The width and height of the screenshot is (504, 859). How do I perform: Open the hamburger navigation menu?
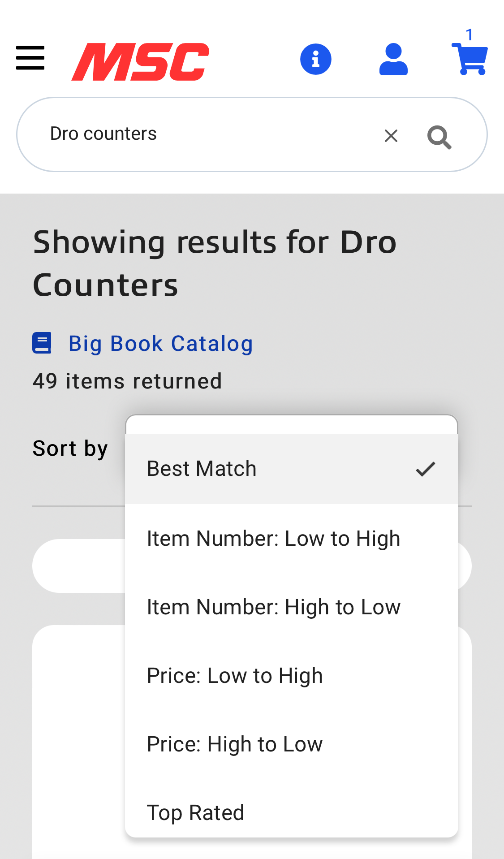point(30,58)
